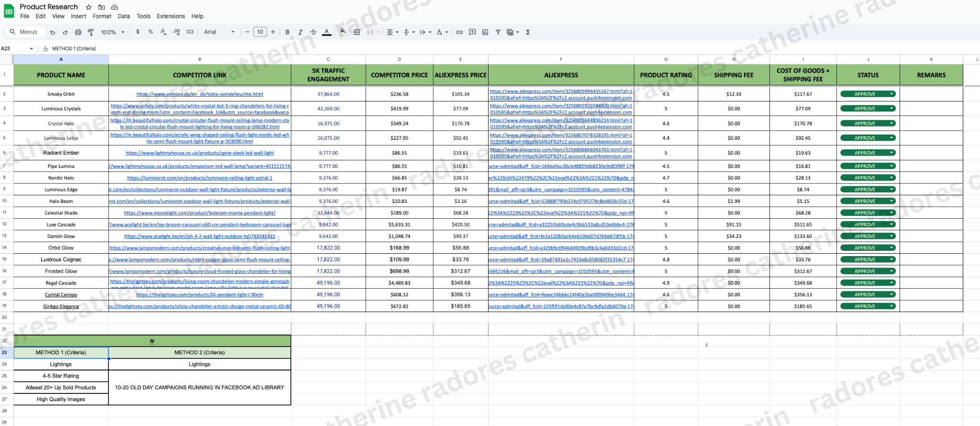Click the Print icon in toolbar
The image size is (980, 426).
78,32
